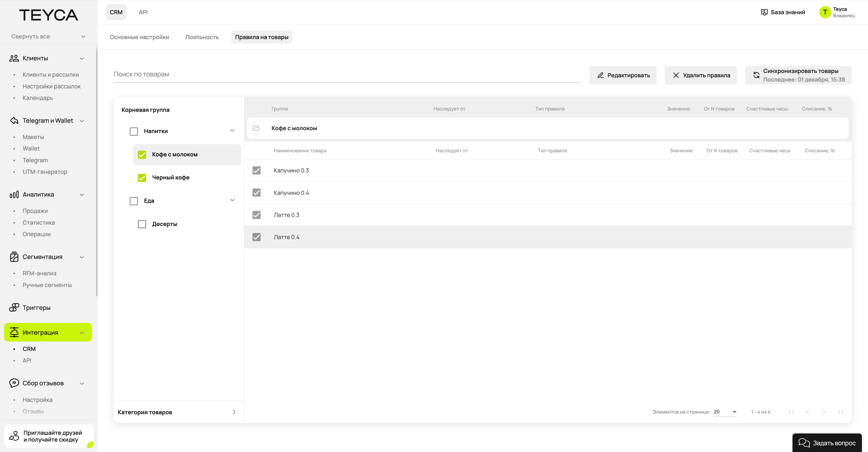The width and height of the screenshot is (868, 452).
Task: Collapse the Напитки tree chevron
Action: 232,131
